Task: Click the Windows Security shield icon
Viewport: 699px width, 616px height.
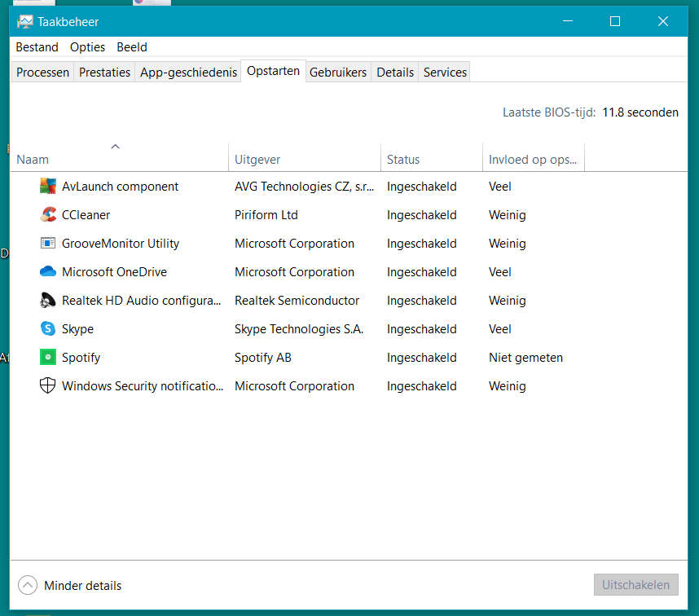Action: coord(48,386)
